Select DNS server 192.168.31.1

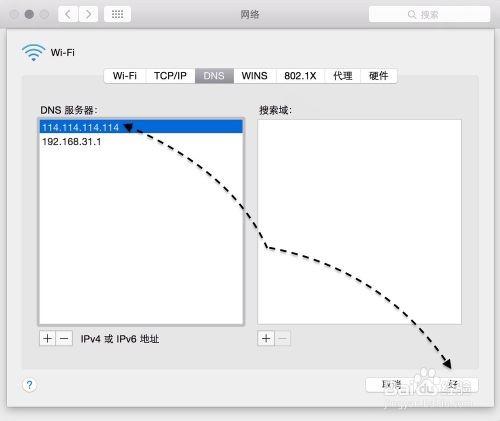coord(141,142)
